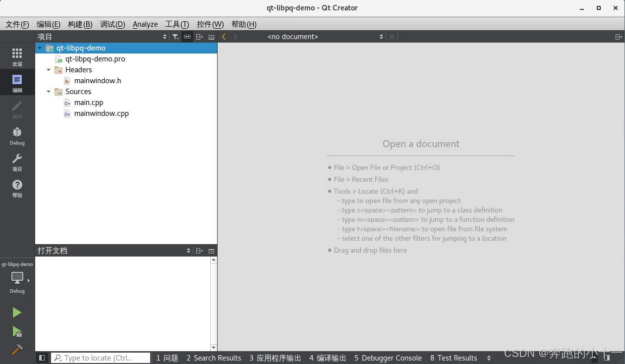Switch to the 4 编译输出 output tab
The image size is (625, 364).
(327, 358)
